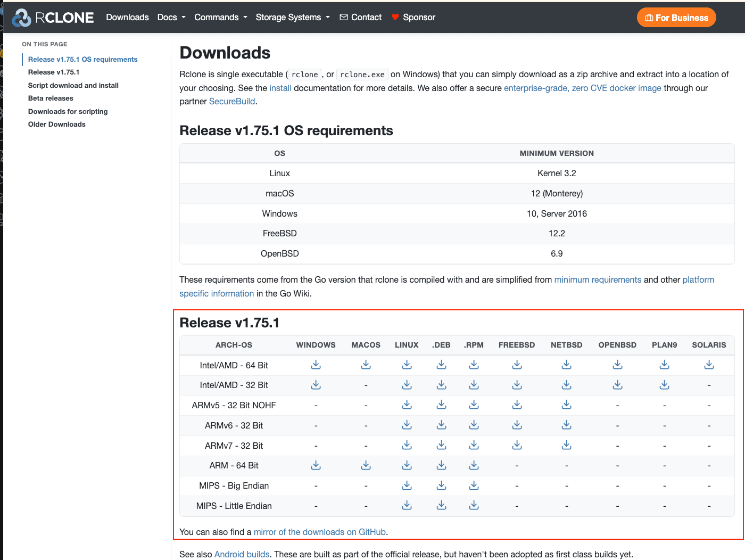This screenshot has height=560, width=745.
Task: Open the Android builds link
Action: (x=242, y=554)
